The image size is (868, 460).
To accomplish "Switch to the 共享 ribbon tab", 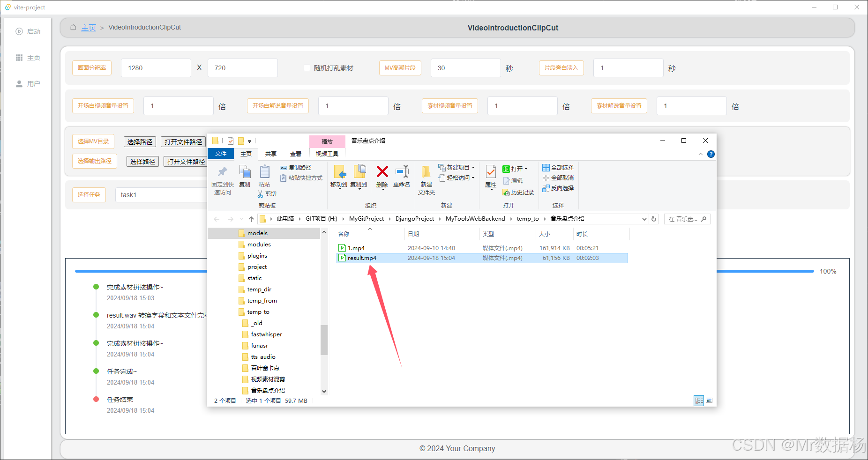I will click(271, 154).
